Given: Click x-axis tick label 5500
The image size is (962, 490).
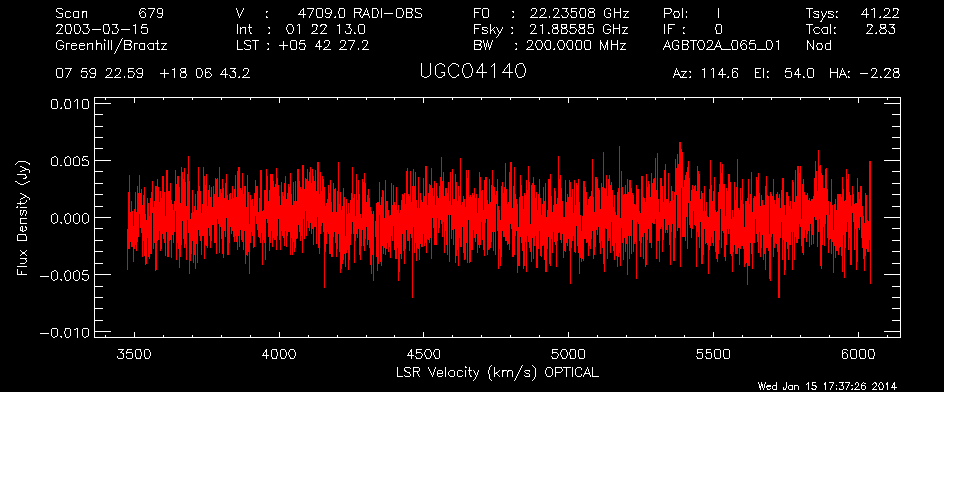Looking at the screenshot, I should coord(713,354).
